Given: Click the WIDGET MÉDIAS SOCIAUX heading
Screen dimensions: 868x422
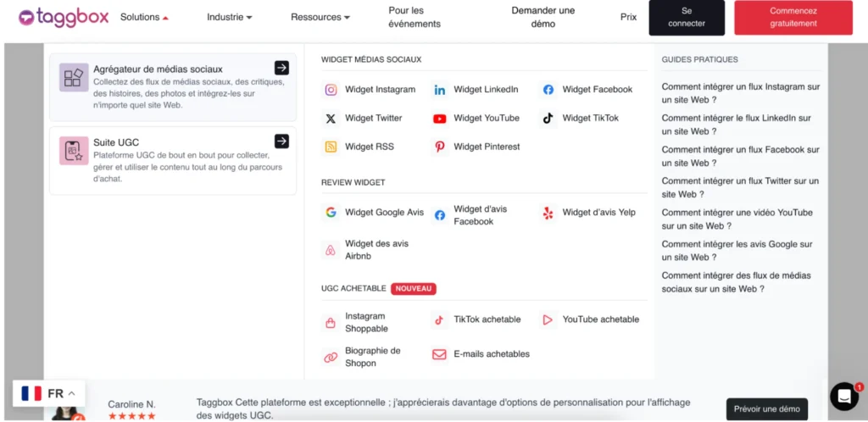Looking at the screenshot, I should coord(371,59).
